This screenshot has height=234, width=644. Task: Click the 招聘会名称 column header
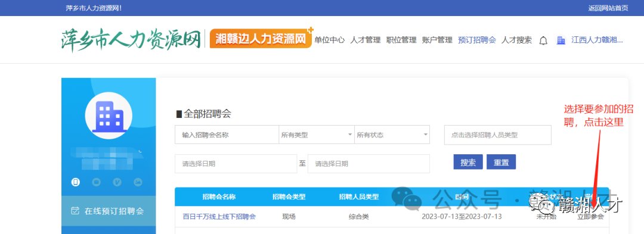click(x=219, y=196)
